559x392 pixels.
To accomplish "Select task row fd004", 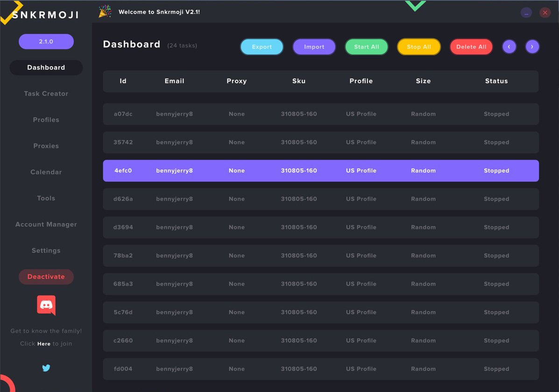I will (x=321, y=369).
